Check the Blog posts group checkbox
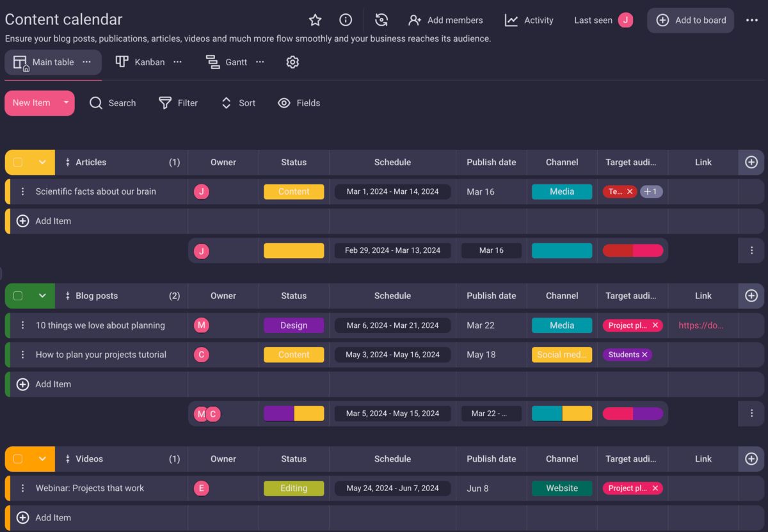This screenshot has height=532, width=768. tap(18, 296)
